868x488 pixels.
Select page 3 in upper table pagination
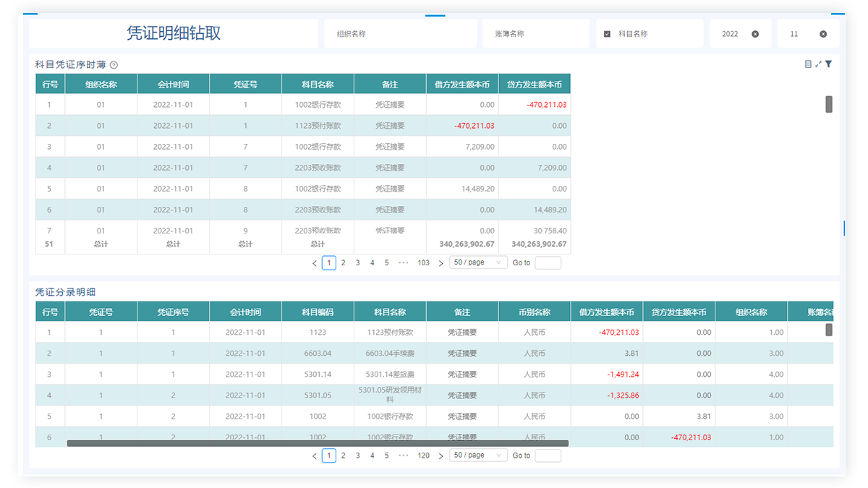(357, 263)
